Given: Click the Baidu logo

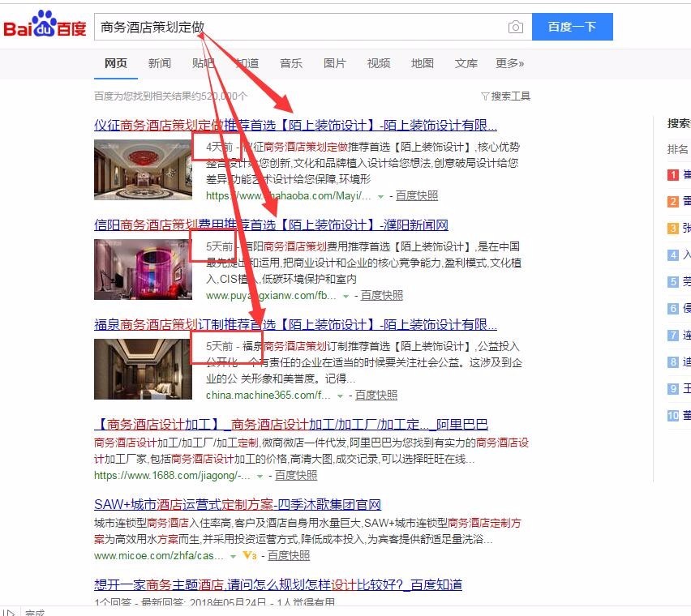Looking at the screenshot, I should coord(45,24).
